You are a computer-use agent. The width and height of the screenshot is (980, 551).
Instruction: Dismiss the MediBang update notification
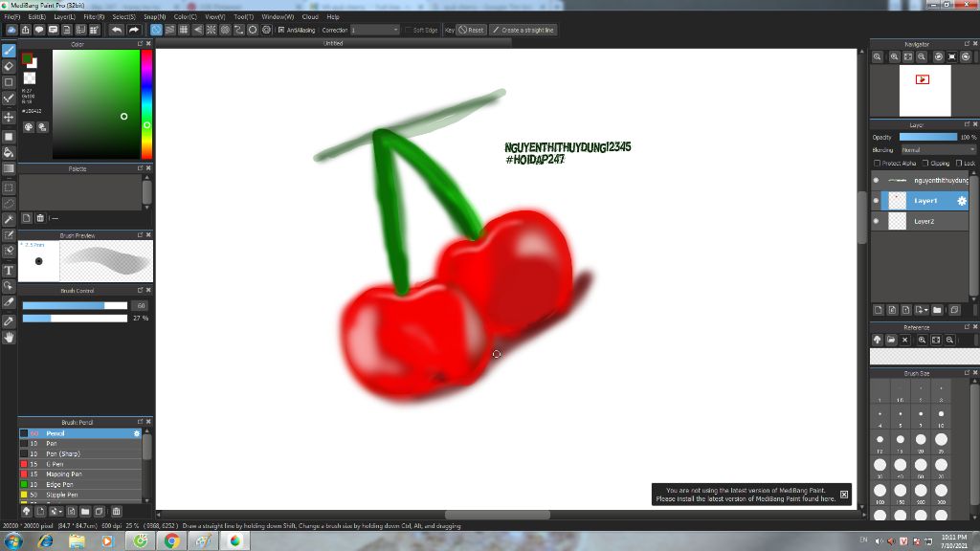[x=844, y=495]
